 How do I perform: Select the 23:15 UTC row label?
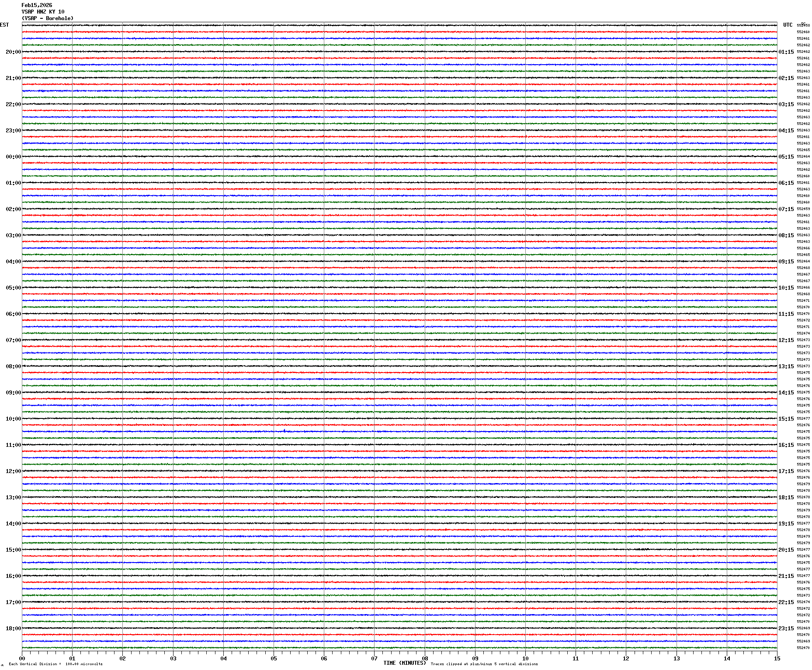786,629
